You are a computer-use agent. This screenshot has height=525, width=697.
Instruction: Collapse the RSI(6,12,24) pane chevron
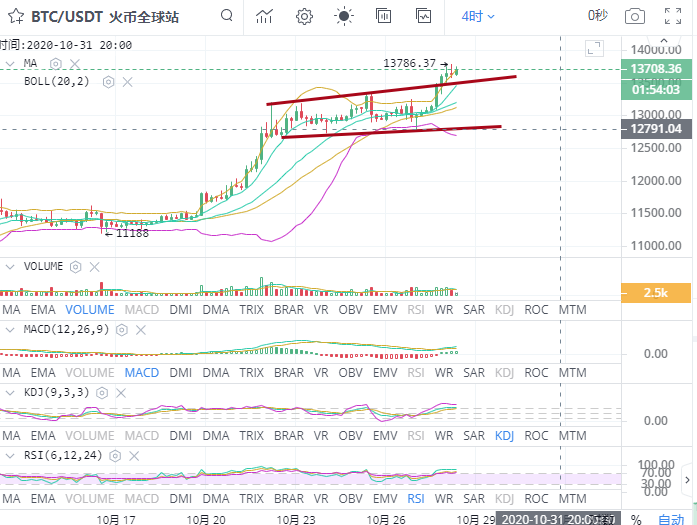[9, 456]
